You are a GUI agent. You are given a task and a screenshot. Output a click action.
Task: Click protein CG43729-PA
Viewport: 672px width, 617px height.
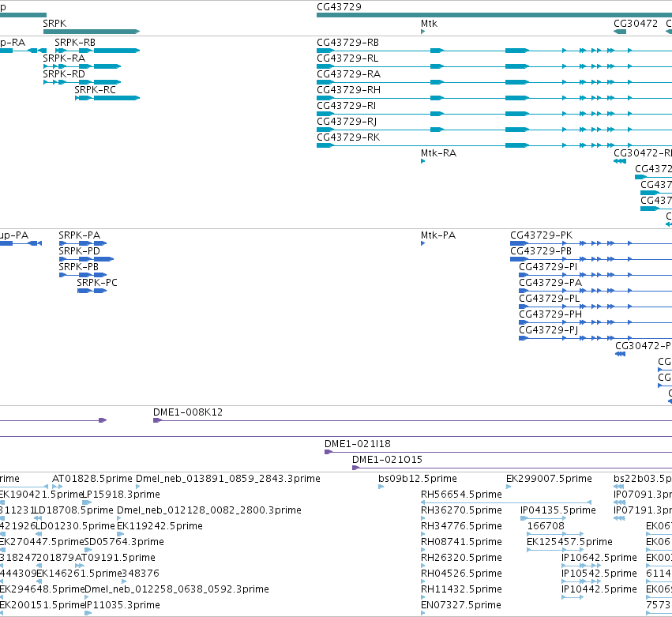point(550,283)
